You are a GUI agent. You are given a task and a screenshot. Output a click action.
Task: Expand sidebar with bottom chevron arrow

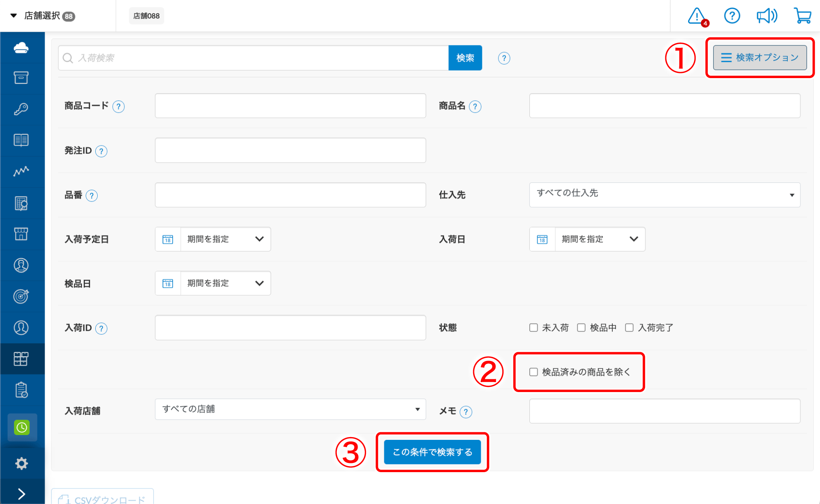pos(22,494)
